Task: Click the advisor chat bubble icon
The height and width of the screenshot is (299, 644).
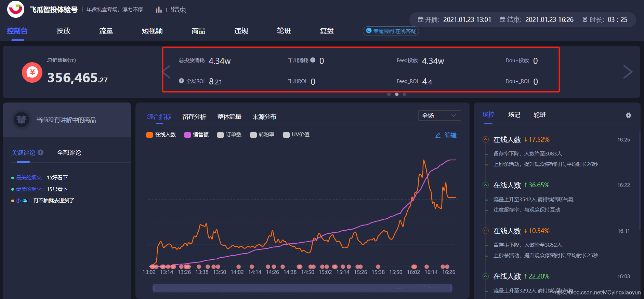Action: tap(369, 31)
